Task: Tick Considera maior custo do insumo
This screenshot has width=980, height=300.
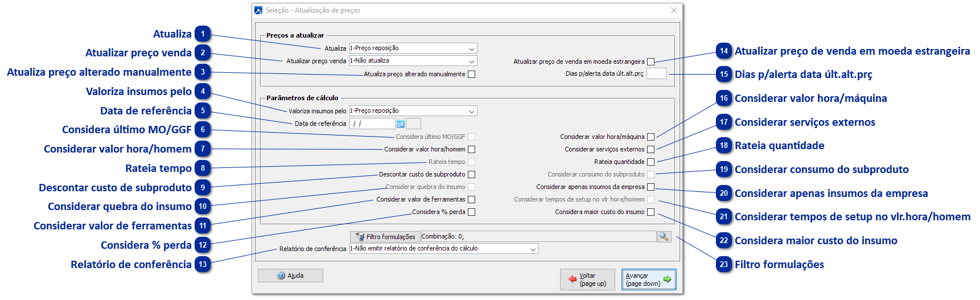Action: click(x=650, y=212)
